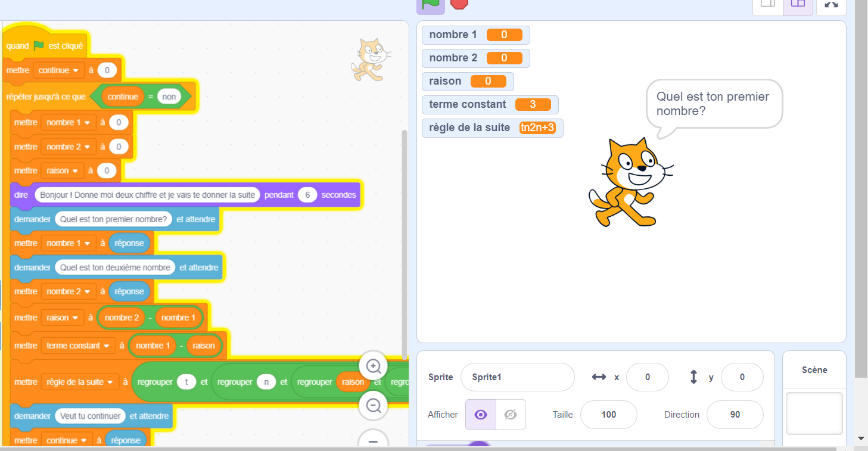Viewport: 868px width, 451px height.
Task: Click the 'Veut tu continuer' question input
Action: [x=91, y=416]
